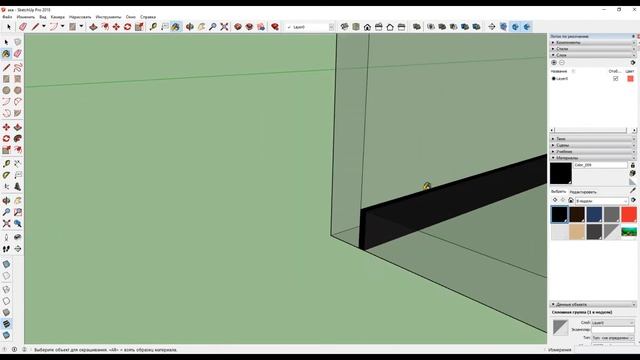Select the black material swatch
This screenshot has height=360, width=640.
[559, 214]
